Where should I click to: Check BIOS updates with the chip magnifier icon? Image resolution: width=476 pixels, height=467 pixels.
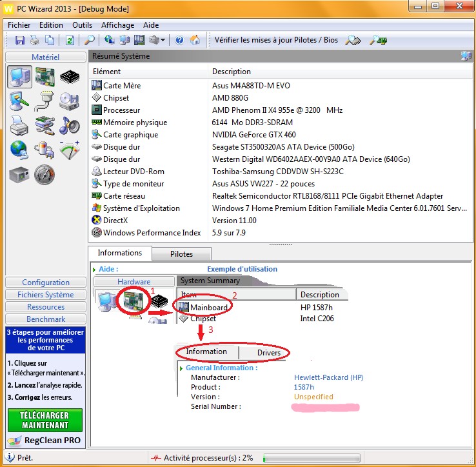click(x=378, y=40)
